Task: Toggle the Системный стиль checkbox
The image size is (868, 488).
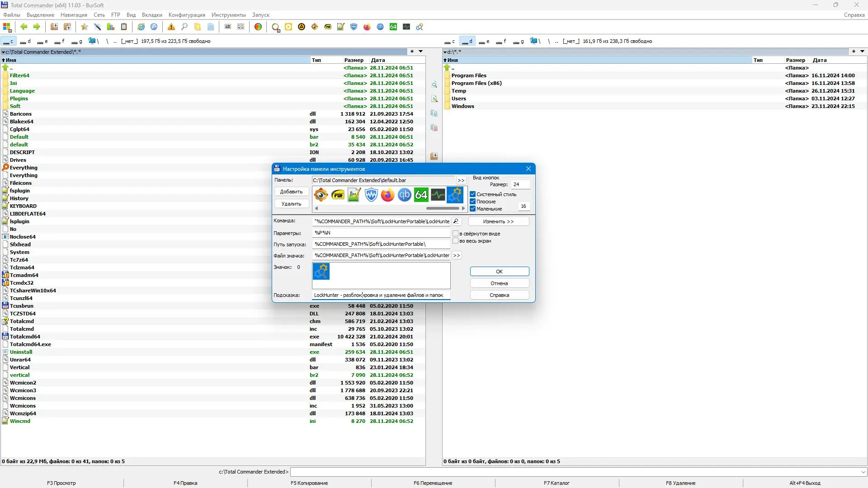Action: (x=473, y=194)
